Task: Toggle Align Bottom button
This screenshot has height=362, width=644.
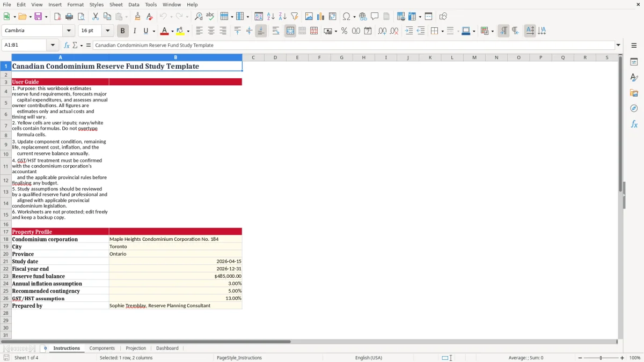Action: (261, 31)
